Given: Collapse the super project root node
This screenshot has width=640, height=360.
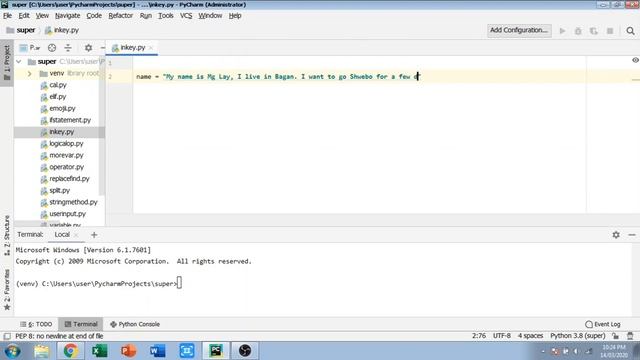Looking at the screenshot, I should pyautogui.click(x=19, y=62).
